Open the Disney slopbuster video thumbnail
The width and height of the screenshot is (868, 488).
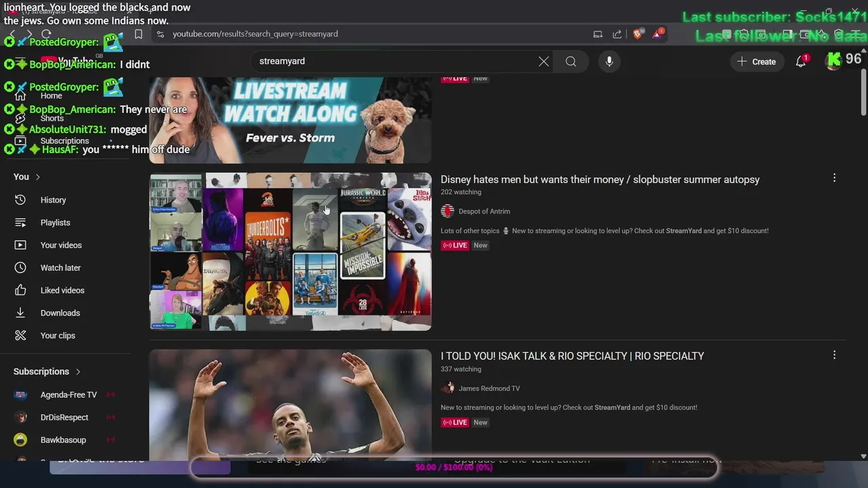point(290,251)
